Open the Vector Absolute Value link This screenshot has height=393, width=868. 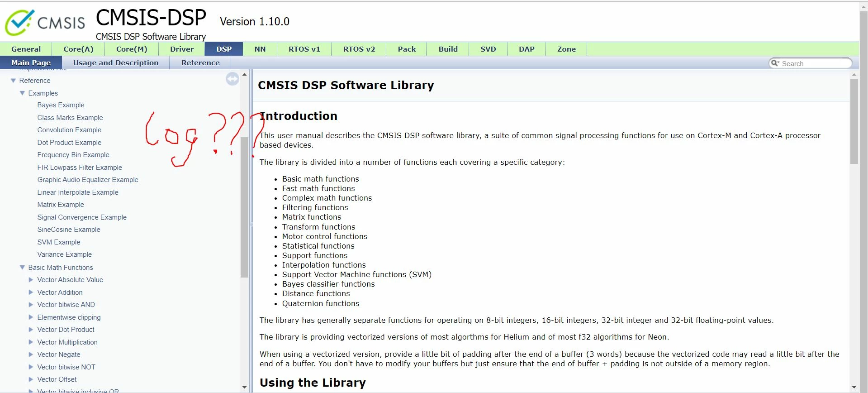coord(70,280)
